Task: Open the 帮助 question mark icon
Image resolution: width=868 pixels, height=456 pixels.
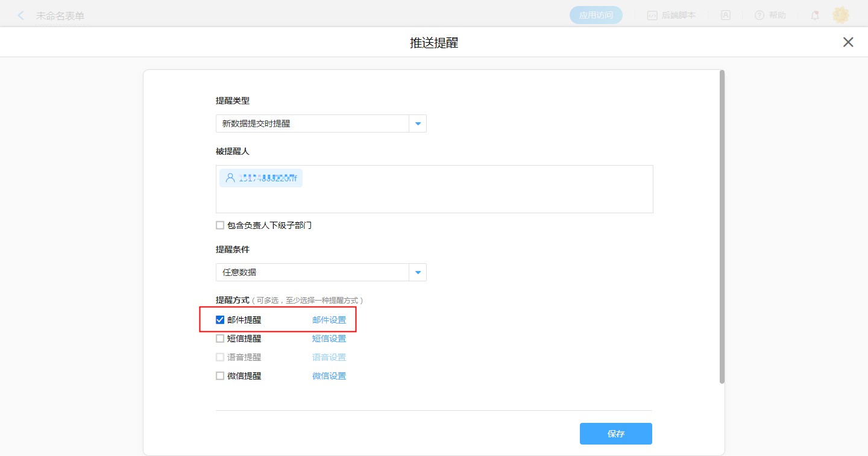Action: click(759, 16)
